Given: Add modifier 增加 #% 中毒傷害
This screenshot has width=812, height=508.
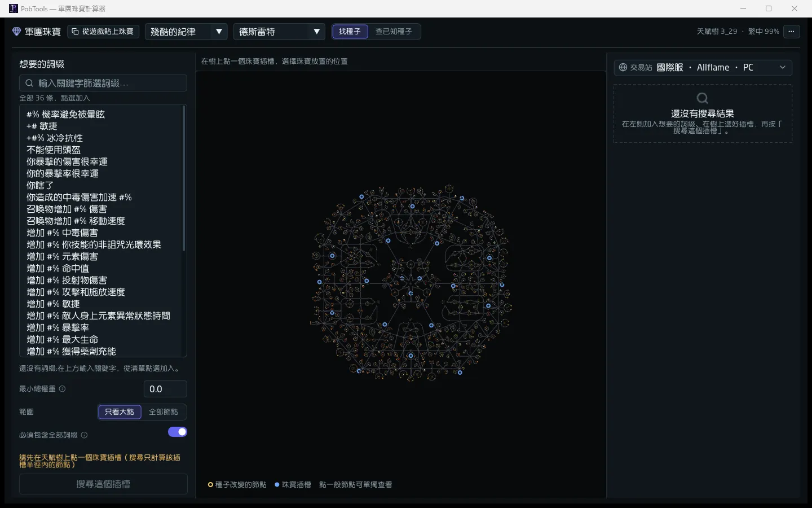Looking at the screenshot, I should tap(101, 233).
